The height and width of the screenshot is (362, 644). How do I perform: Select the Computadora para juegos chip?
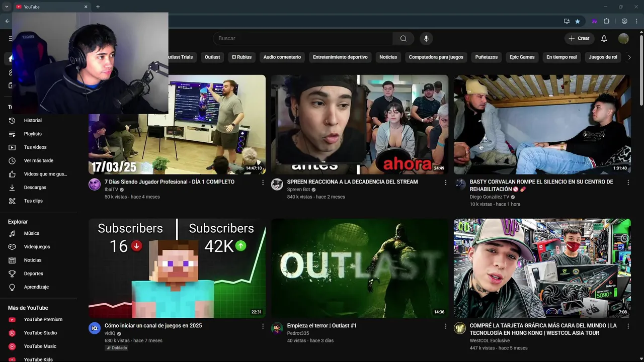[436, 57]
